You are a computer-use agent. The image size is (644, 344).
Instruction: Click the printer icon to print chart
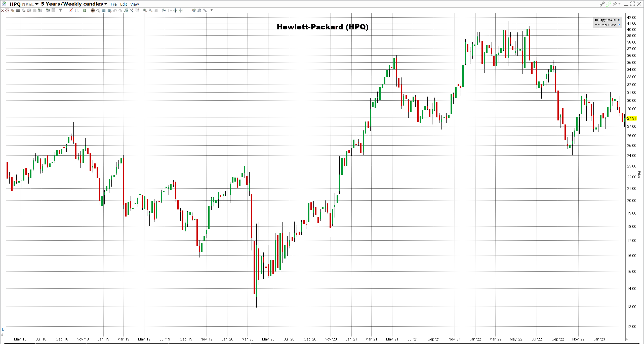23,10
